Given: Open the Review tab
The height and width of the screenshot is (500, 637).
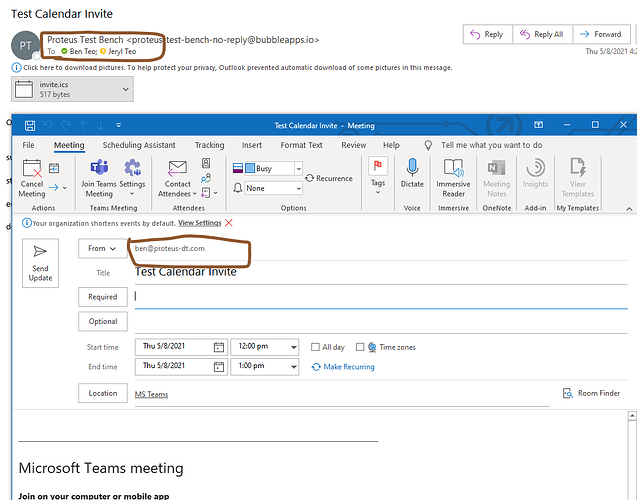Looking at the screenshot, I should [x=353, y=145].
